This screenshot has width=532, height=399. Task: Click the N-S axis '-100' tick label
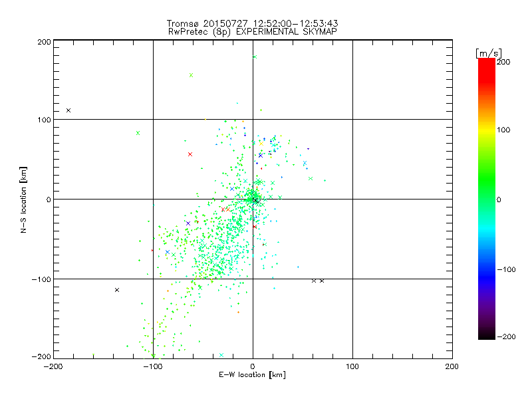pyautogui.click(x=41, y=279)
